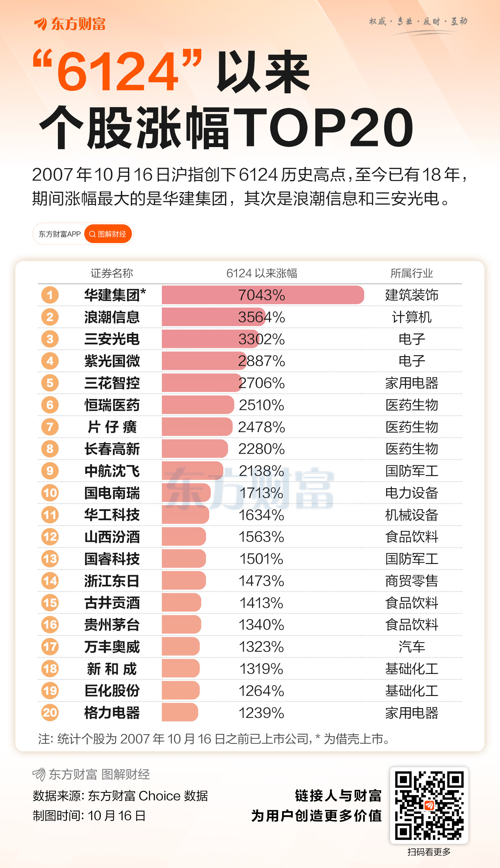The image size is (500, 868).
Task: Click the 扫码看更多 caption
Action: tap(429, 851)
